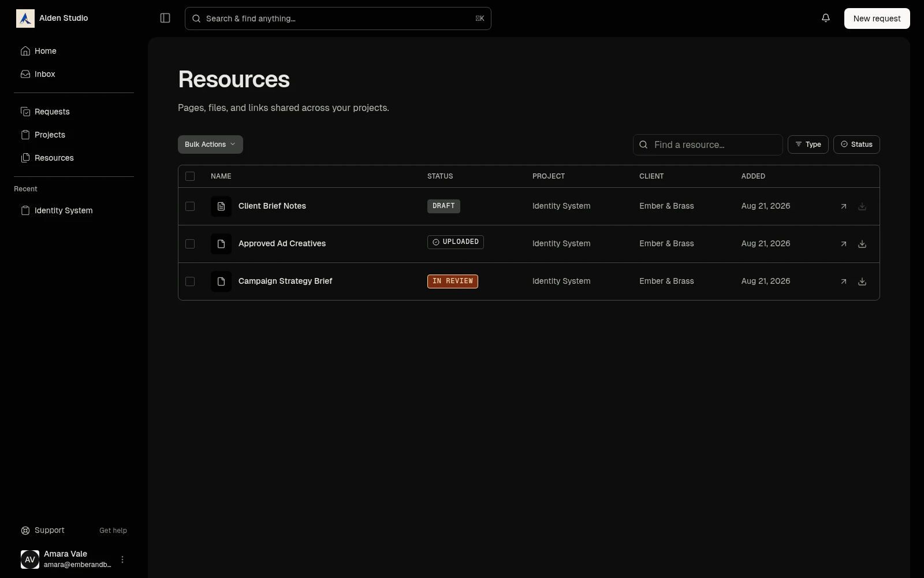Click the Identity System clipboard icon
The height and width of the screenshot is (578, 924).
point(25,210)
